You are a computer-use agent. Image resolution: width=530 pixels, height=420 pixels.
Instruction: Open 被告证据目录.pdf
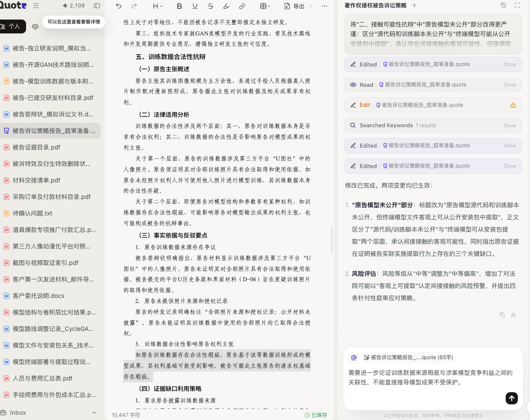[51, 147]
